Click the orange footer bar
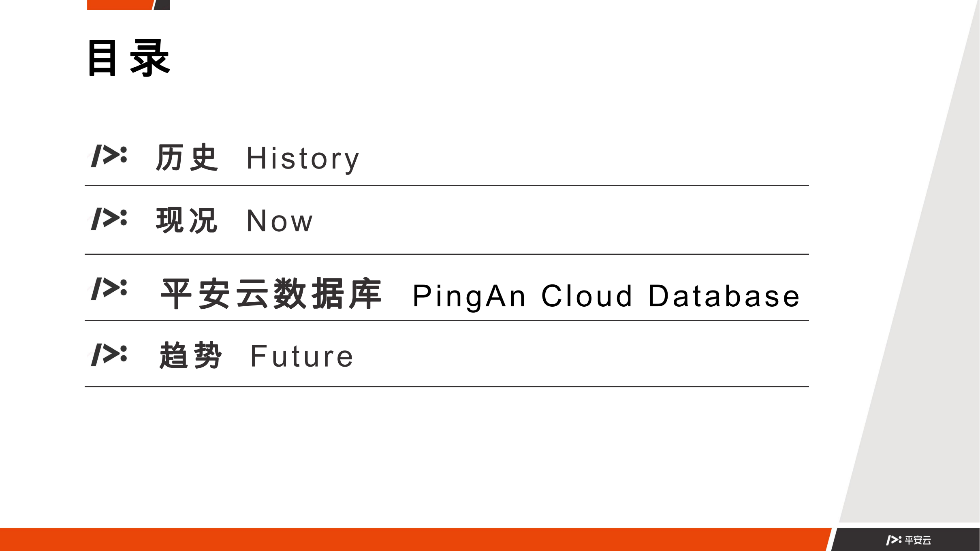 pyautogui.click(x=405, y=540)
